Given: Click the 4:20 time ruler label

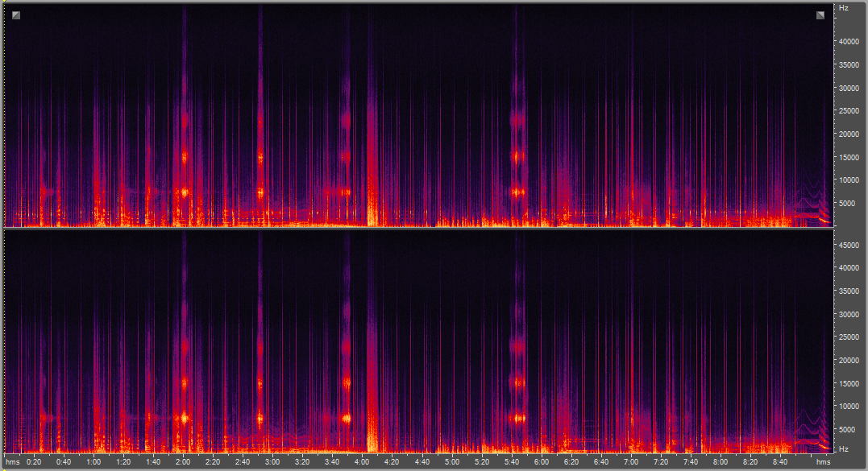Looking at the screenshot, I should pos(392,462).
